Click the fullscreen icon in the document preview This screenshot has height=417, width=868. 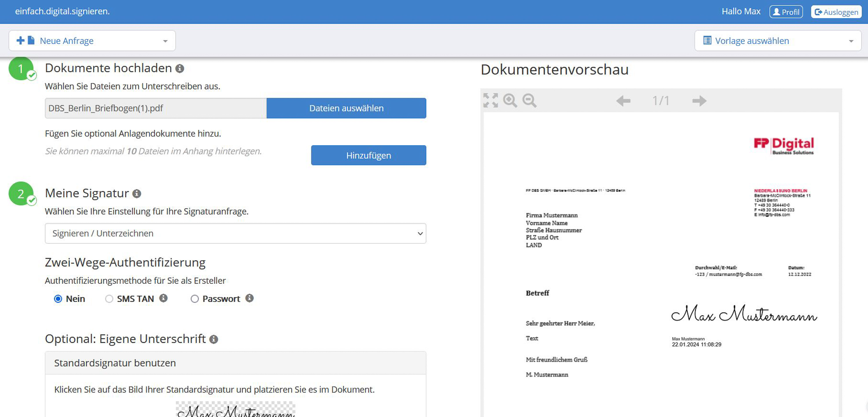click(491, 100)
